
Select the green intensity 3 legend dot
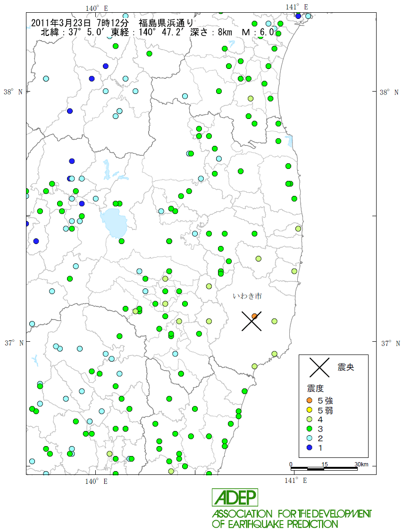pyautogui.click(x=310, y=429)
